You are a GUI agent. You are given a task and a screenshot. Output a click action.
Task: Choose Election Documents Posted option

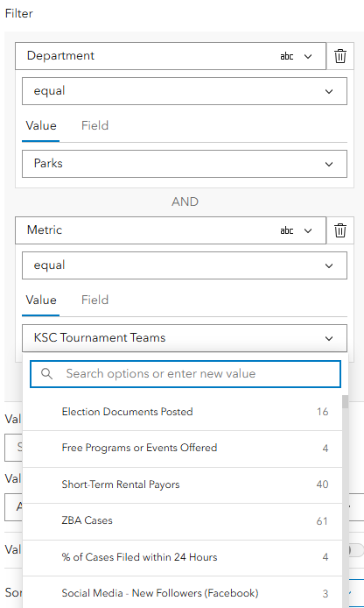click(182, 412)
